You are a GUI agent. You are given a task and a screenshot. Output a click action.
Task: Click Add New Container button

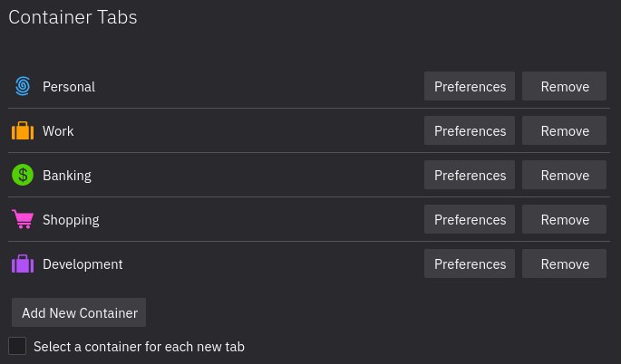[x=80, y=312]
